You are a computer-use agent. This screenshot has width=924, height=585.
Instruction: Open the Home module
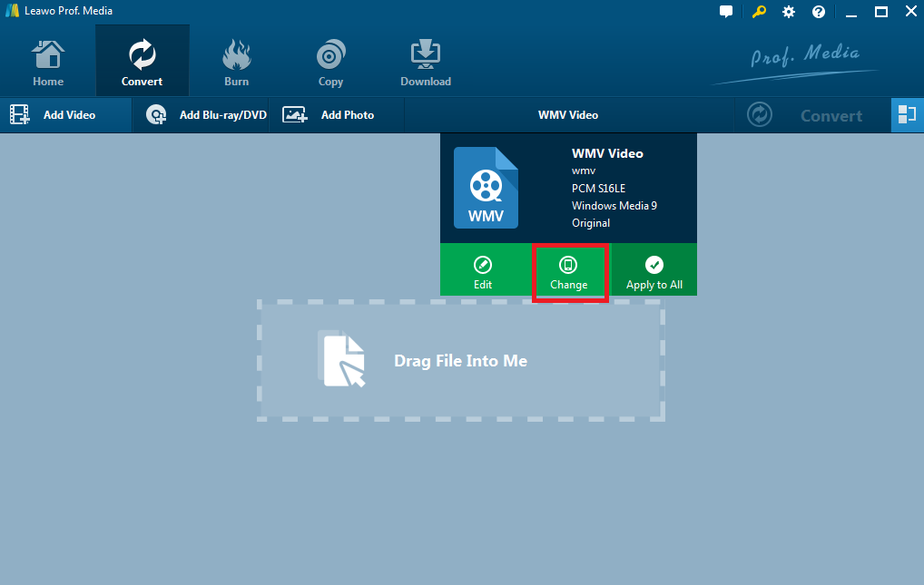coord(48,62)
